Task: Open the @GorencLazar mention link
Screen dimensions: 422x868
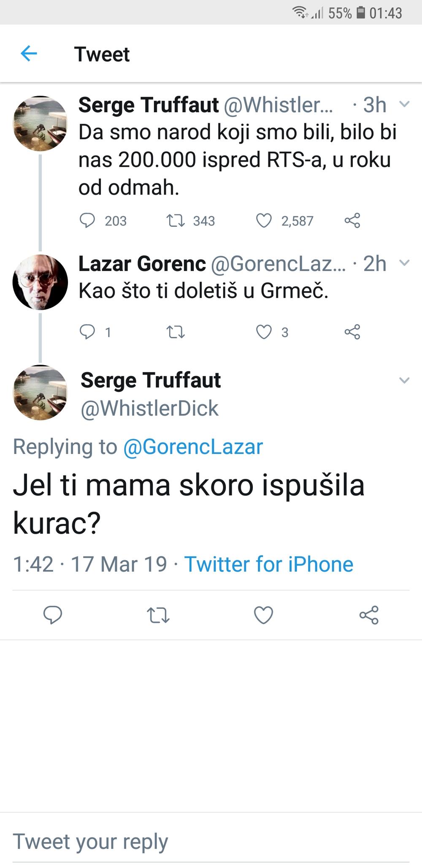Action: coord(193,447)
